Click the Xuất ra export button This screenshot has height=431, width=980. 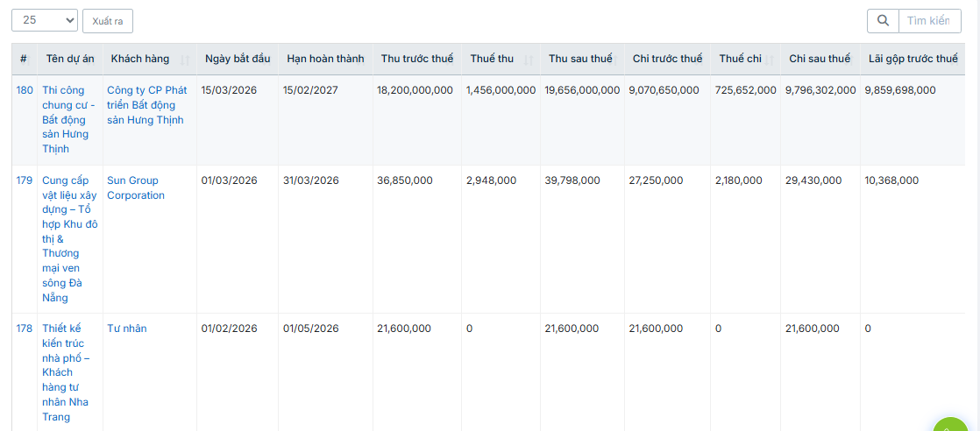107,21
